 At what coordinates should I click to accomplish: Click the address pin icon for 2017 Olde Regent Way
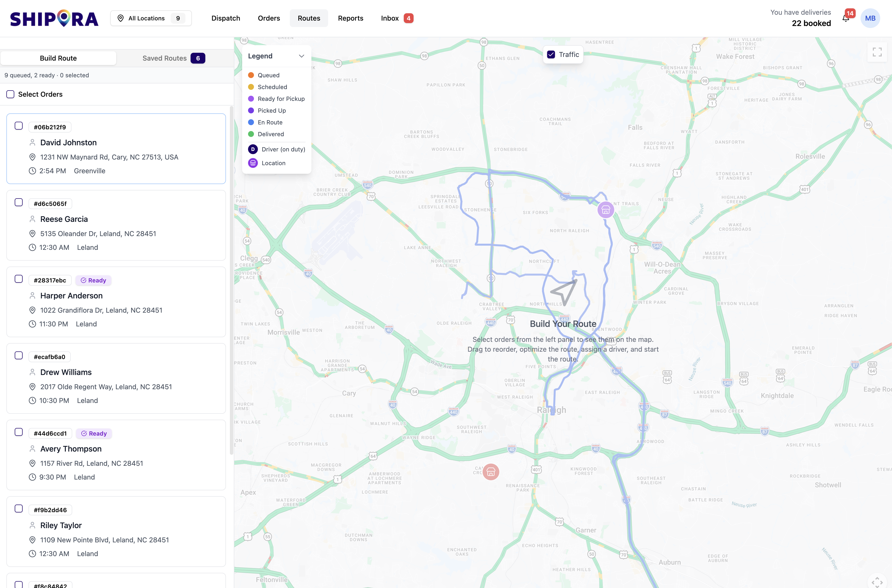[x=32, y=387]
